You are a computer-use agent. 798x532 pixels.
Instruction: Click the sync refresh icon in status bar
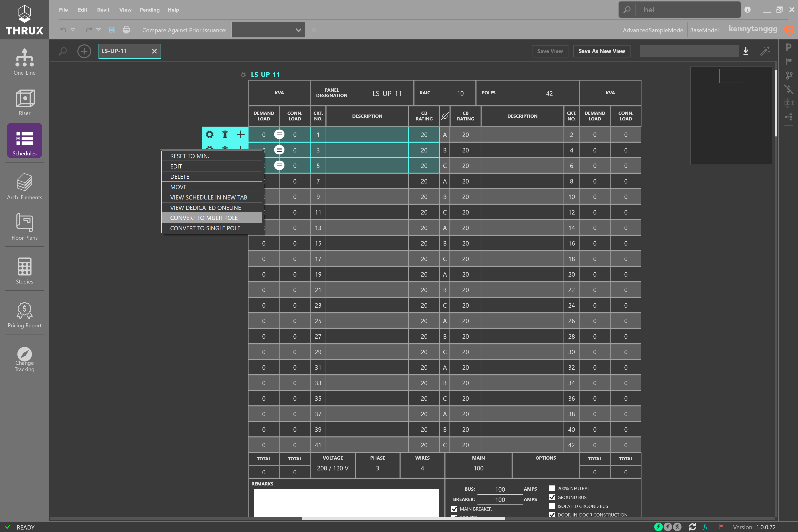coord(692,527)
